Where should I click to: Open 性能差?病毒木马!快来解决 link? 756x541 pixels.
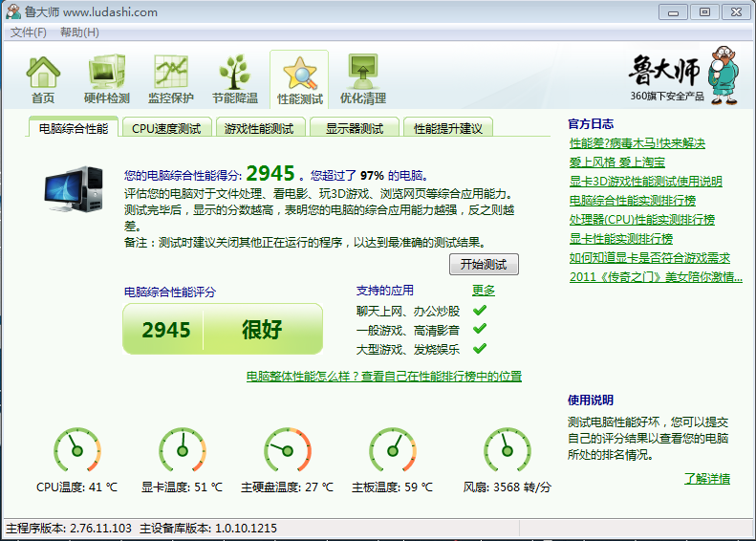[637, 143]
